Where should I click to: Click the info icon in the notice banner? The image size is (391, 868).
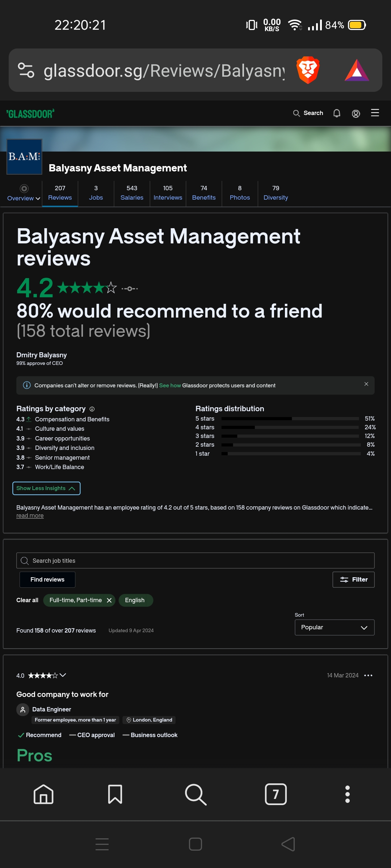pyautogui.click(x=27, y=385)
